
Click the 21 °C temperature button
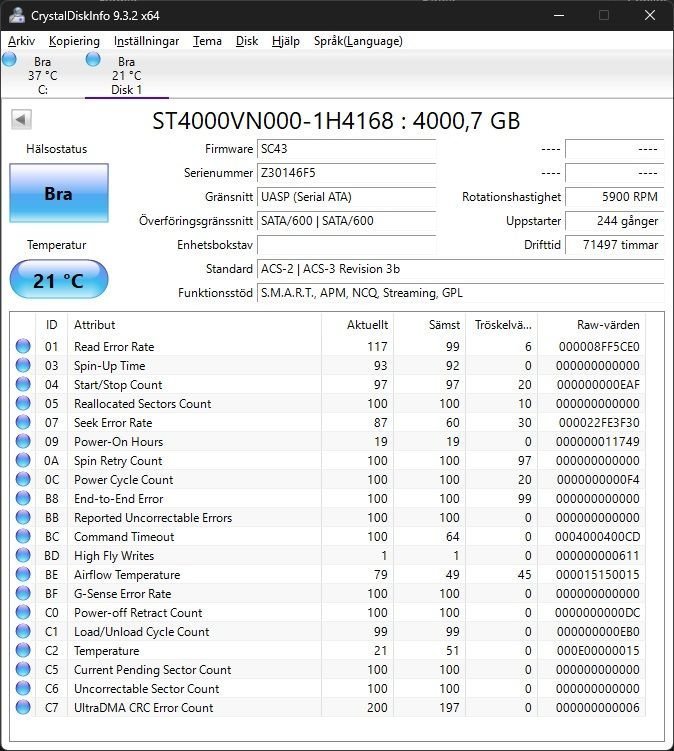click(x=58, y=280)
